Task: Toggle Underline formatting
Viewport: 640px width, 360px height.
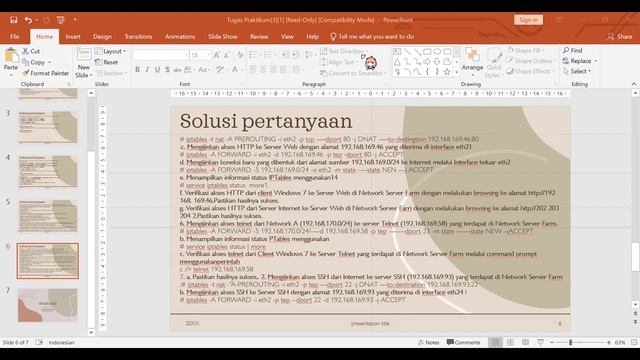Action: (x=157, y=70)
